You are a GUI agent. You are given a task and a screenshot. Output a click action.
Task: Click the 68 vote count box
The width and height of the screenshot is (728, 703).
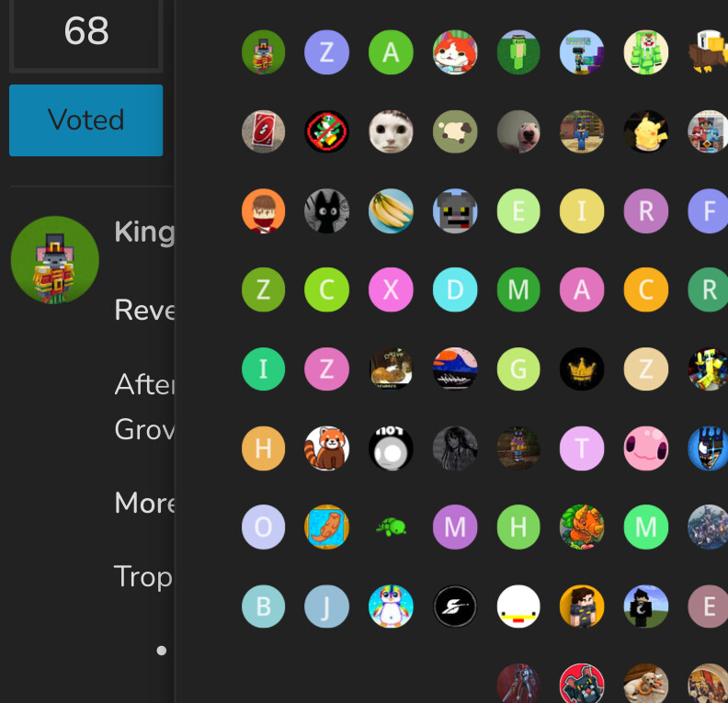point(85,32)
